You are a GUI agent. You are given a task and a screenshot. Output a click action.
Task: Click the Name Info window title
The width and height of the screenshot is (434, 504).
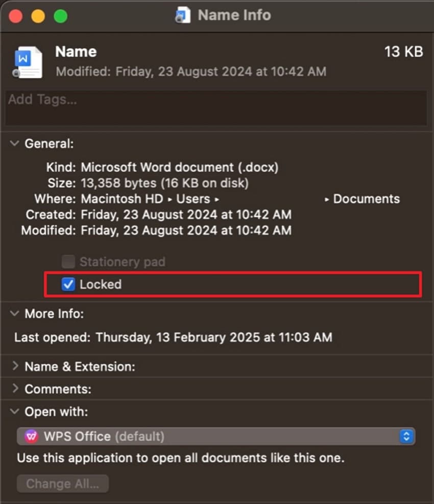click(x=234, y=15)
